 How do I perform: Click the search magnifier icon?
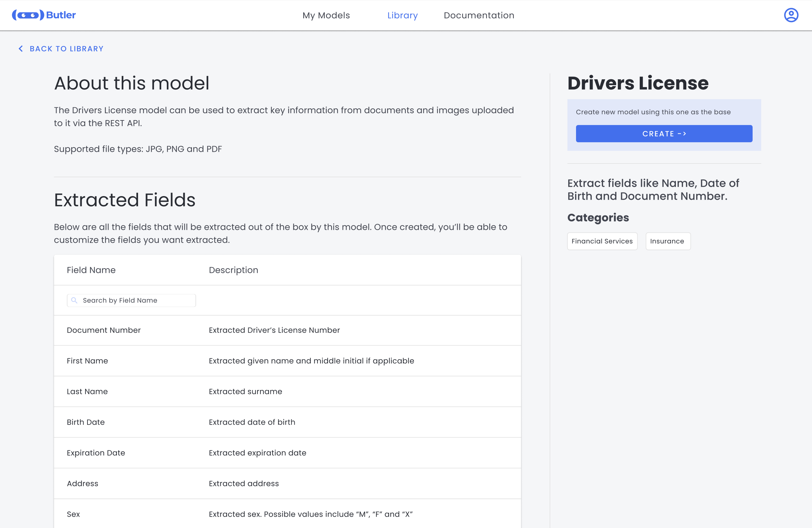(x=74, y=300)
